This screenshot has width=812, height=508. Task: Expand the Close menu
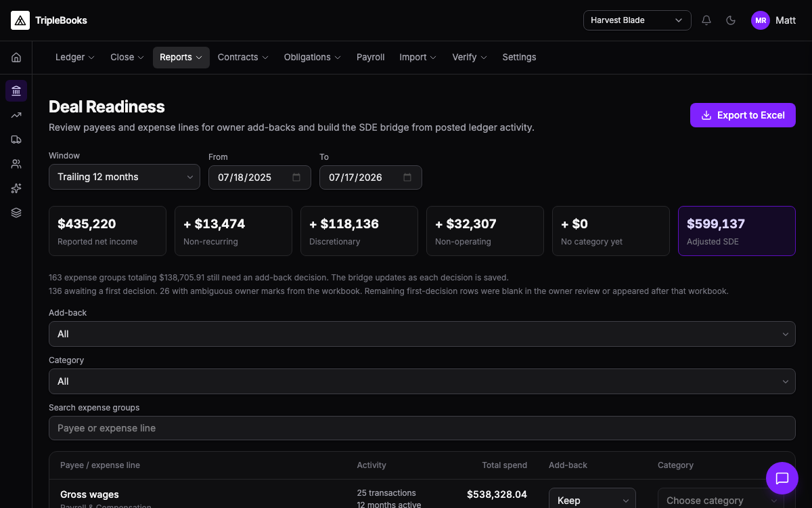127,58
